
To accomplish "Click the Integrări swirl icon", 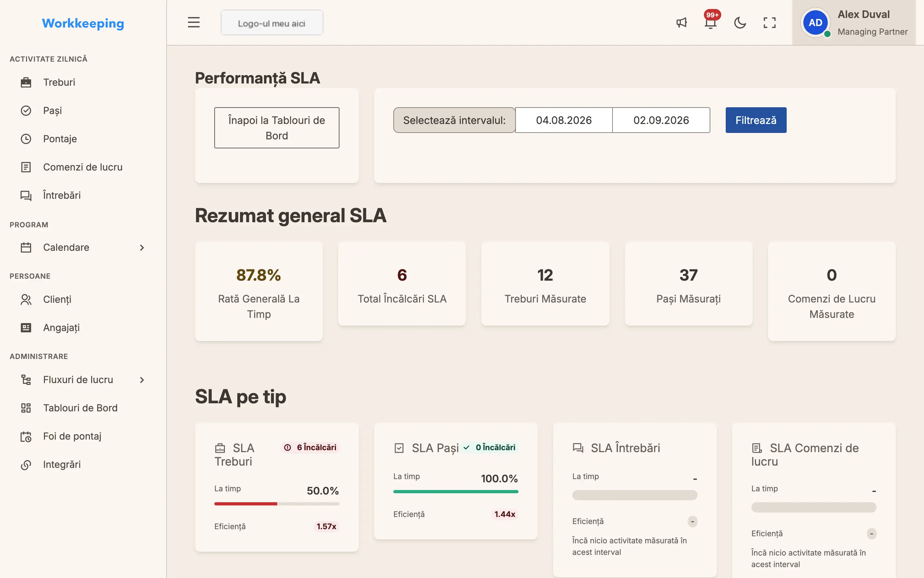I will click(x=26, y=464).
